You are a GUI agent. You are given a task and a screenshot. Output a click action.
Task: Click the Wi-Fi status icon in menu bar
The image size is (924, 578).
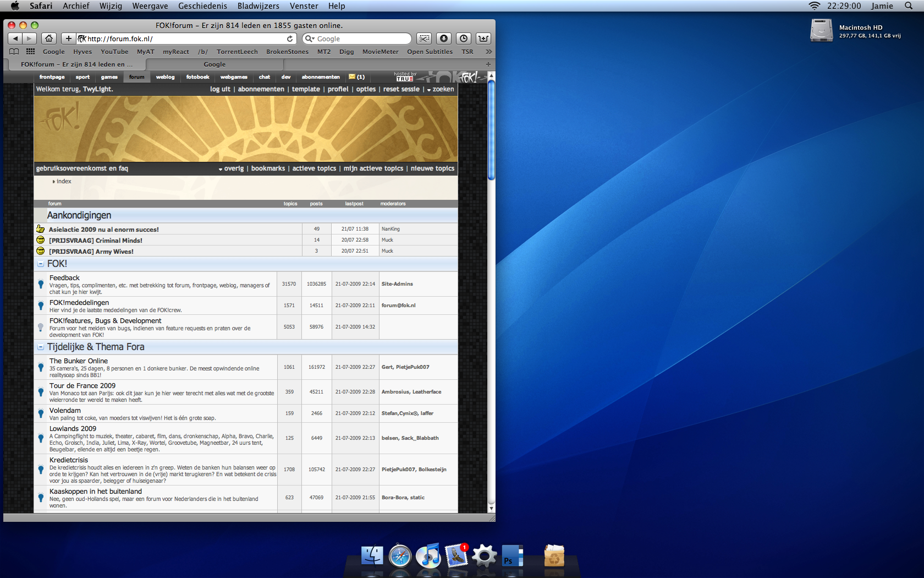point(815,6)
